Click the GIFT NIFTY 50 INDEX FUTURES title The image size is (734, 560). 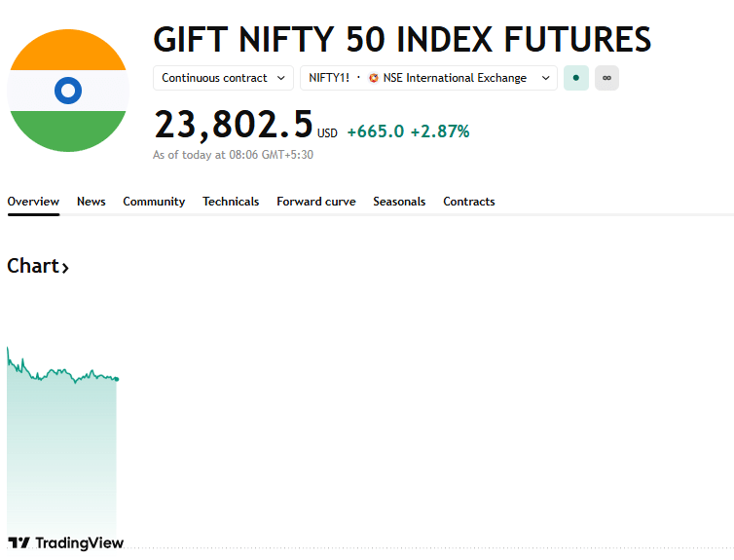[402, 39]
